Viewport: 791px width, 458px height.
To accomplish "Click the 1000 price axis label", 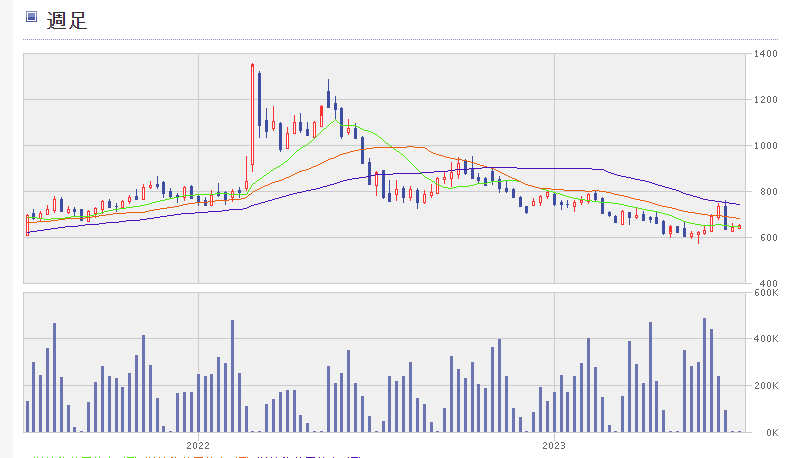I will tap(767, 146).
